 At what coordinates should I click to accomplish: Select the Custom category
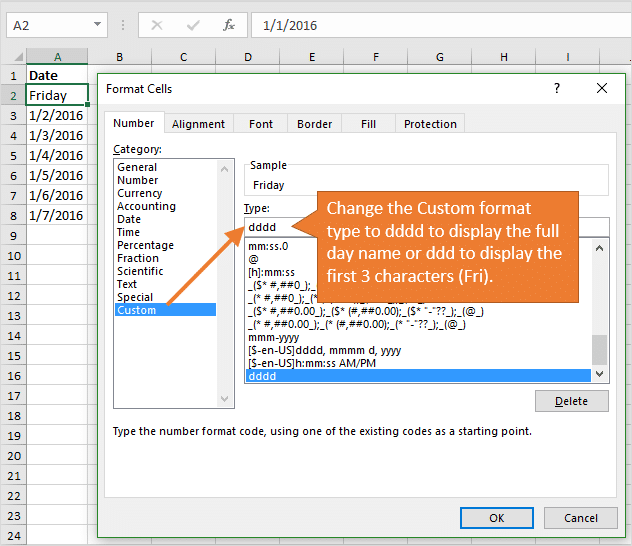[166, 310]
